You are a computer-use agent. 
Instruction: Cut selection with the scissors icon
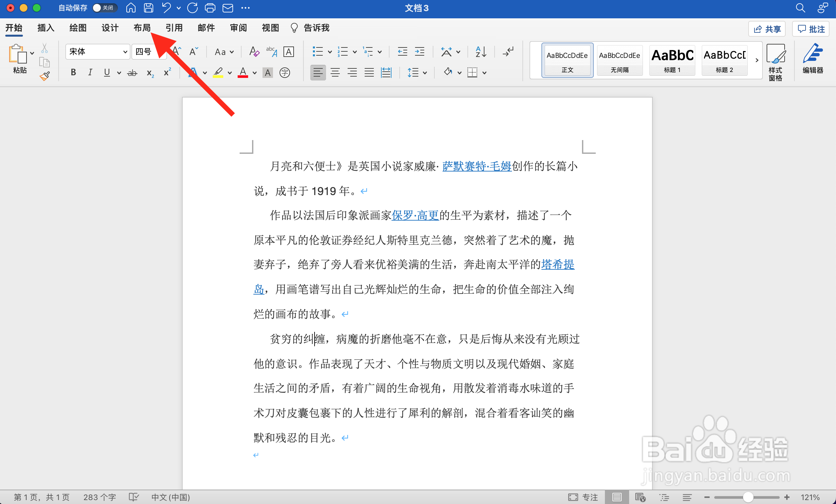(45, 48)
